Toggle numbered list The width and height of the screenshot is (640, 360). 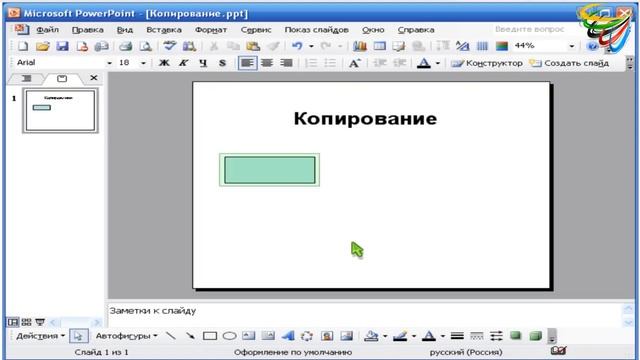[x=311, y=63]
